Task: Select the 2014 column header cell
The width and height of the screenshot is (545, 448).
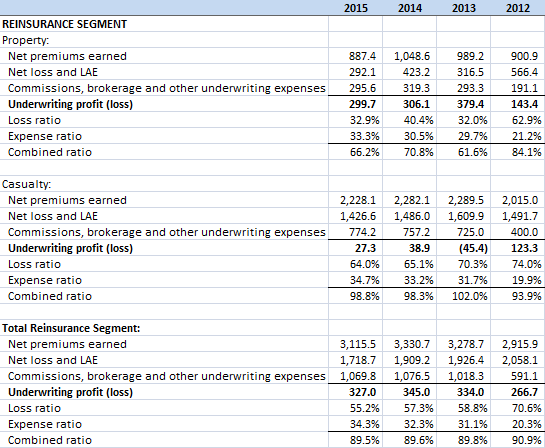Action: pos(409,8)
